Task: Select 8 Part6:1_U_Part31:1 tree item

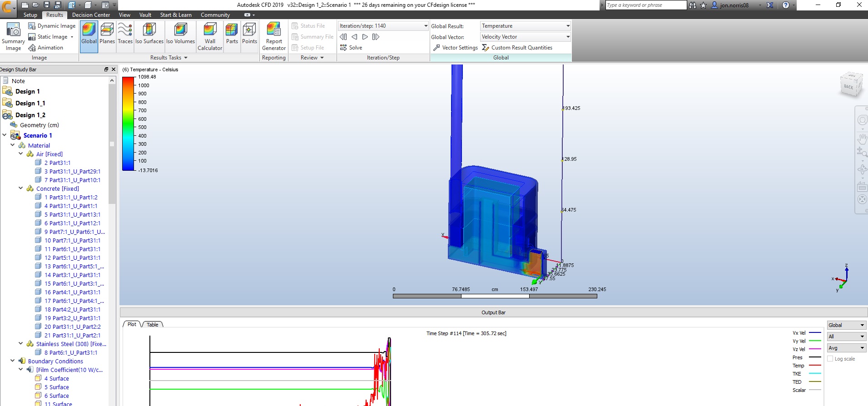Action: click(x=70, y=352)
